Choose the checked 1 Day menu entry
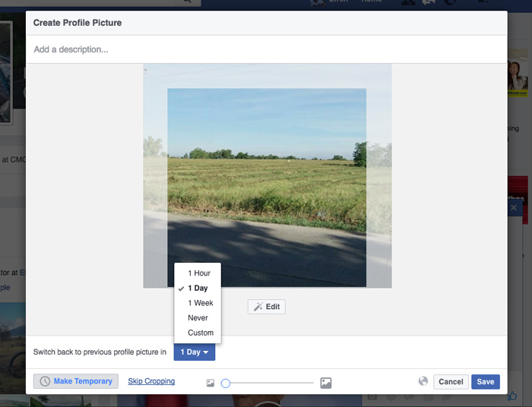 (198, 288)
